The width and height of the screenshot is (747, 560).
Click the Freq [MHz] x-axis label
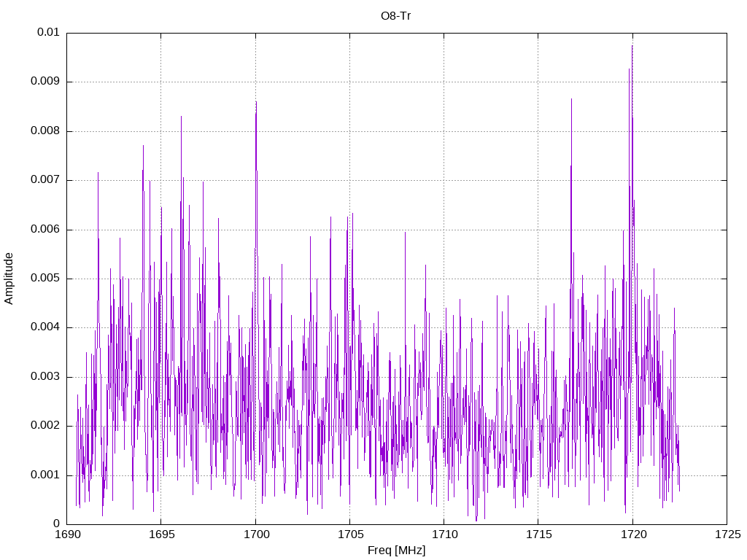point(396,551)
